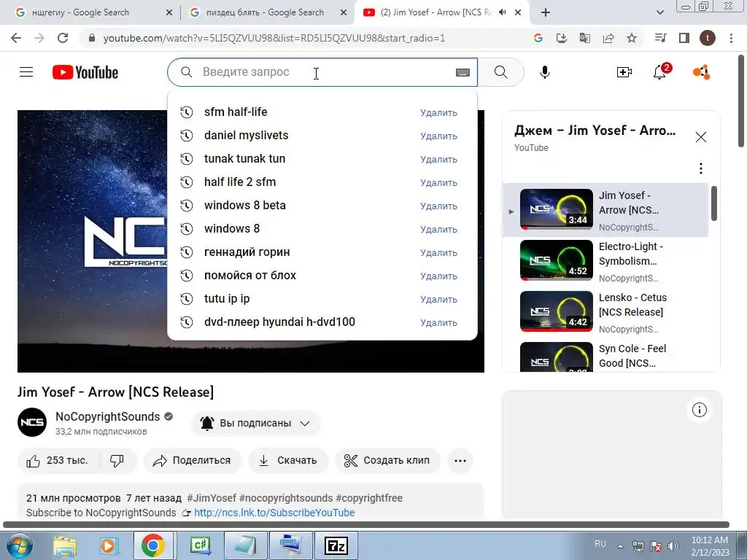Screen dimensions: 747x560
Task: Toggle Chrome side panel
Action: point(684,38)
